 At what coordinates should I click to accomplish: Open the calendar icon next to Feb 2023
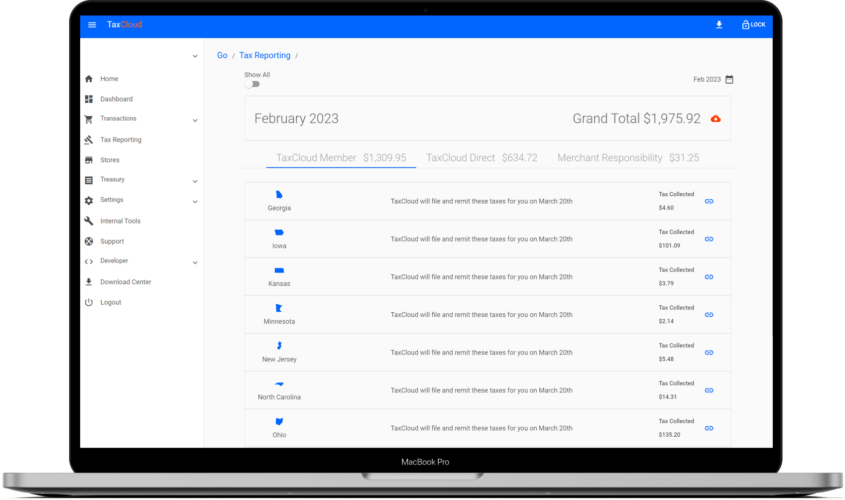(x=729, y=80)
